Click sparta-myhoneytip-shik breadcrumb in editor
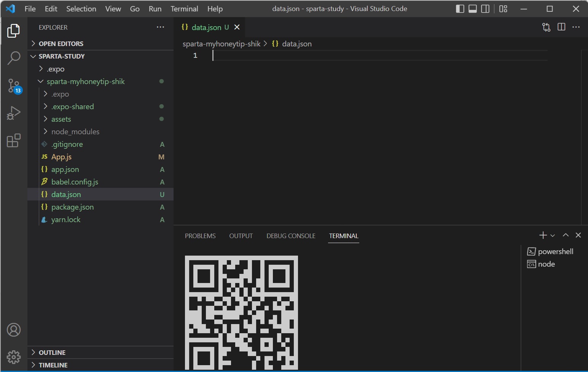The image size is (588, 372). [221, 44]
